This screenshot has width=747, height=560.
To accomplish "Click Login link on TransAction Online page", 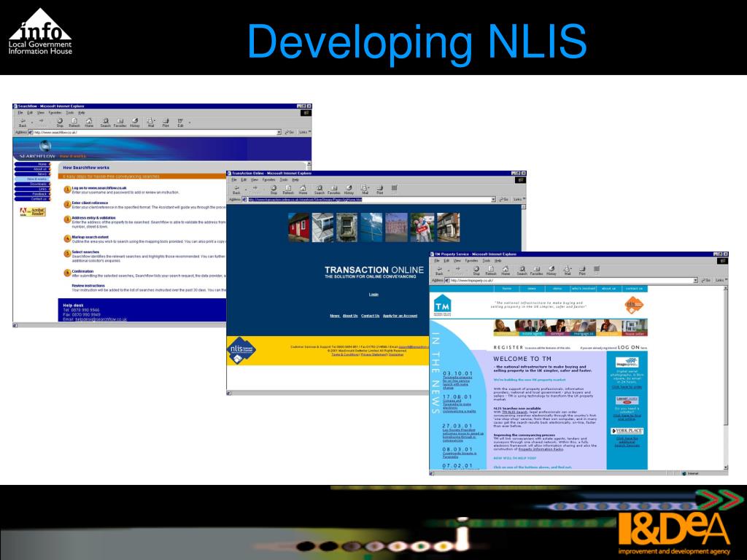I will [373, 295].
